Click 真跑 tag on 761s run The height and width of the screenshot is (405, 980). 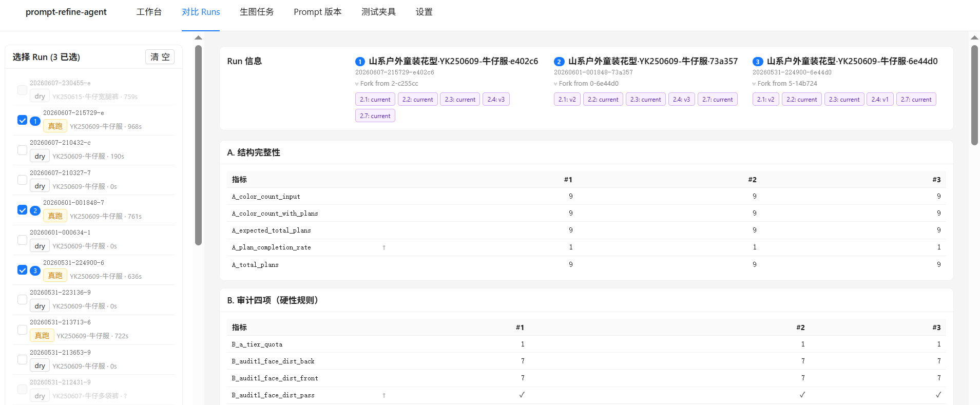tap(55, 216)
